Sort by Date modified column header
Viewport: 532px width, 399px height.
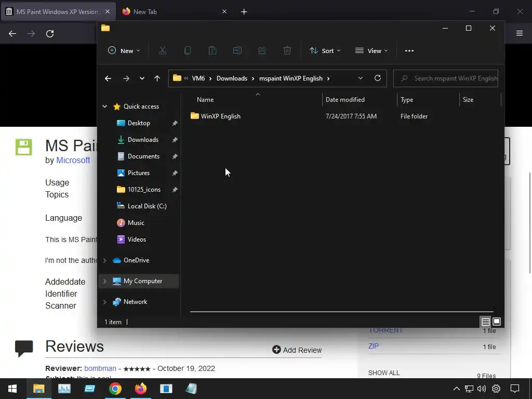pos(345,99)
